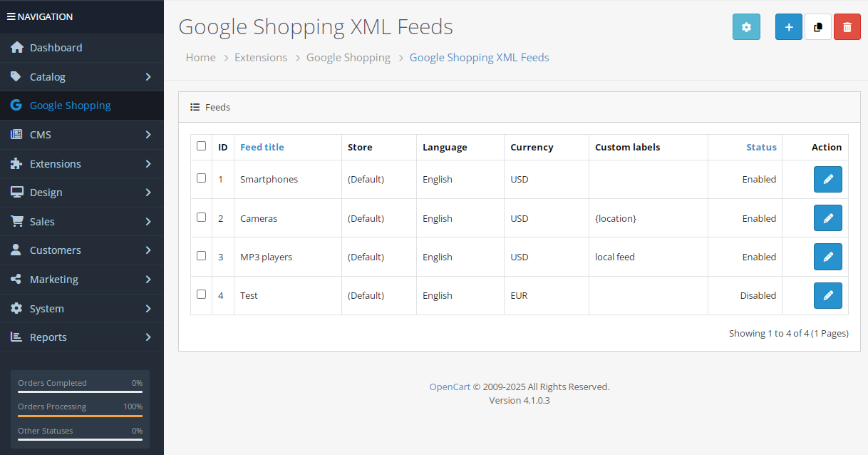Edit the Cameras feed with pencil button

[828, 218]
